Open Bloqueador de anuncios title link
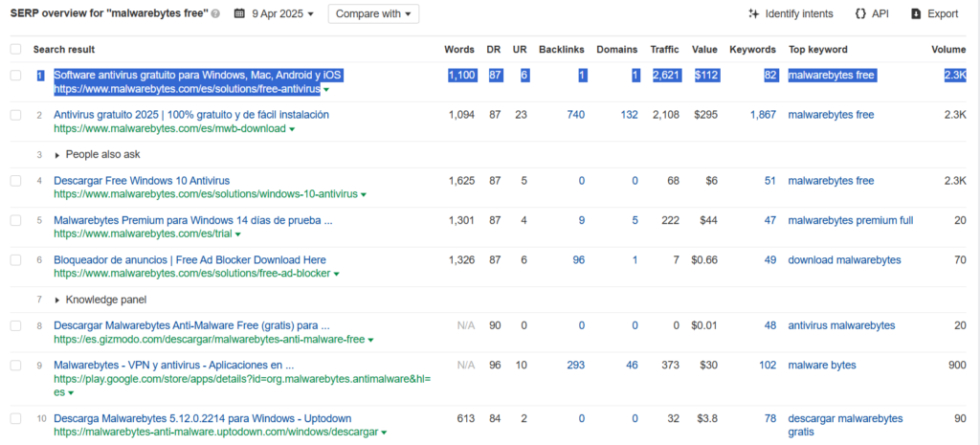Image resolution: width=980 pixels, height=445 pixels. (189, 260)
